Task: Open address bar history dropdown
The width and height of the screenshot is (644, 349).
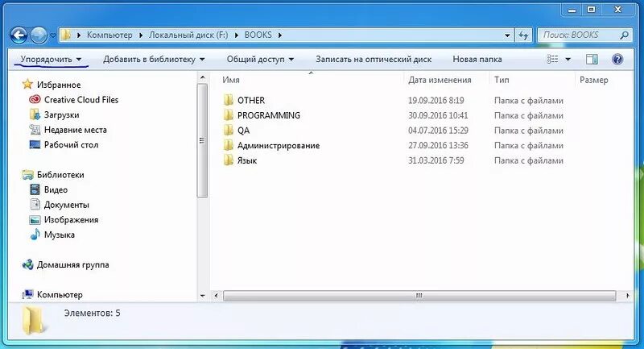Action: [x=507, y=35]
